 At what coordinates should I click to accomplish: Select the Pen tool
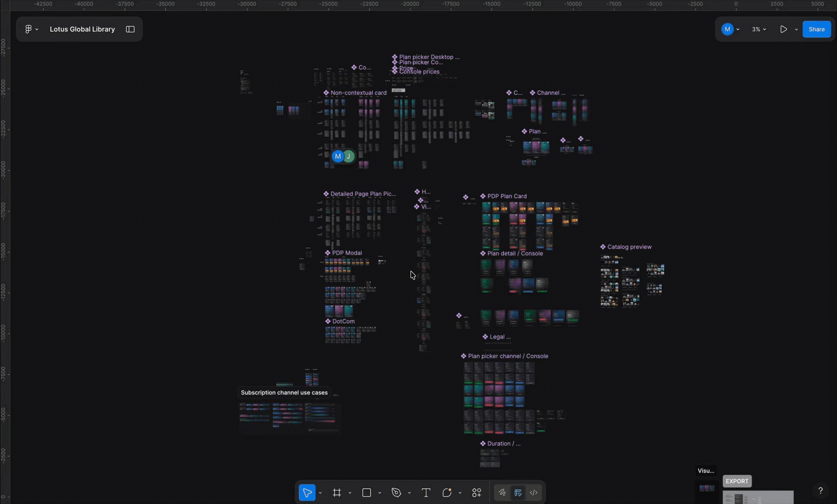396,493
